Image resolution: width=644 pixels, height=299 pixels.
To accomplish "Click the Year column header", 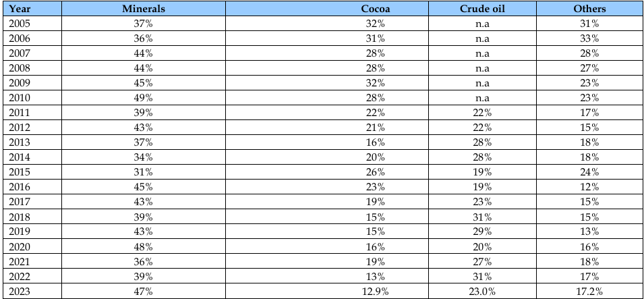I will pyautogui.click(x=21, y=9).
